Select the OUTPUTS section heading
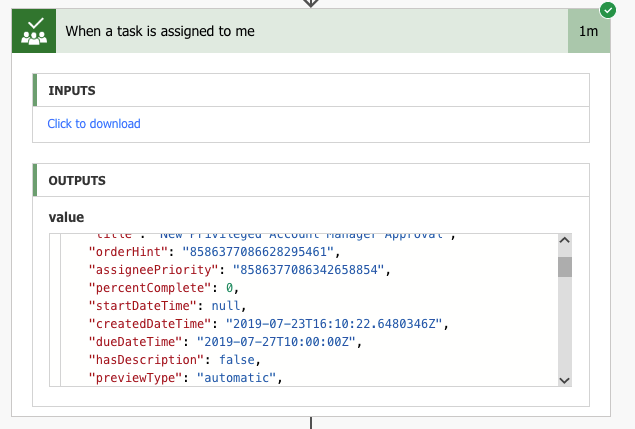The image size is (635, 429). coord(77,181)
